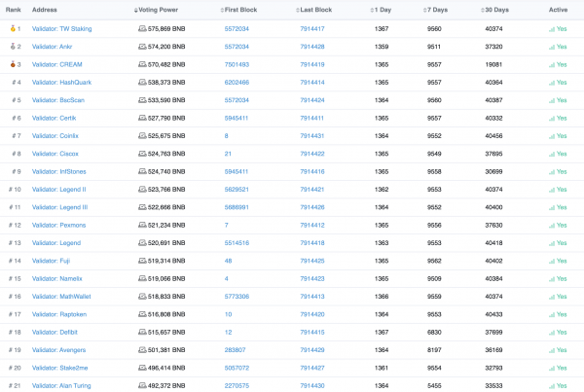The height and width of the screenshot is (392, 584).
Task: Select 30 Days value 19081 in CREAM row
Action: pos(493,64)
